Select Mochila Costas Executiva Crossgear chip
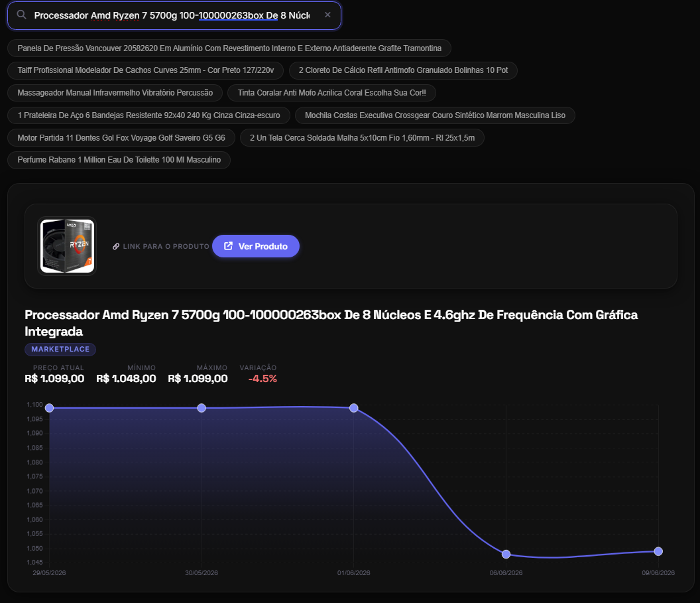 (435, 115)
